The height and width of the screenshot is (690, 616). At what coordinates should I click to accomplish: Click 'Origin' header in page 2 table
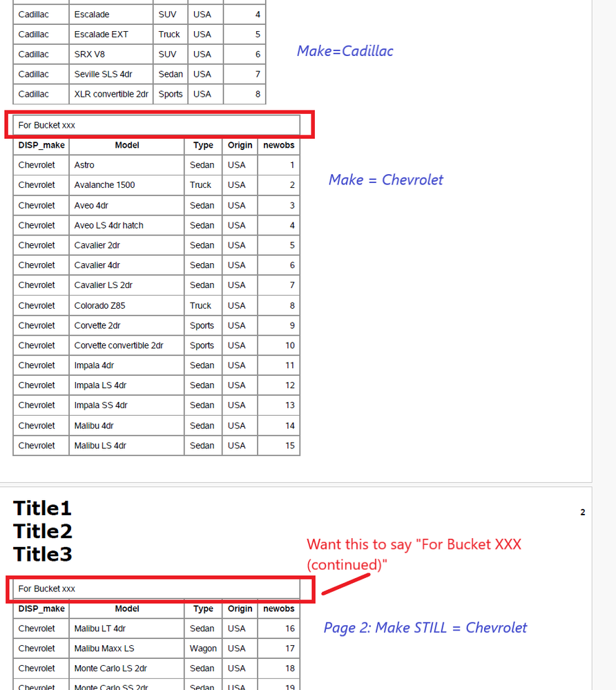tap(240, 608)
